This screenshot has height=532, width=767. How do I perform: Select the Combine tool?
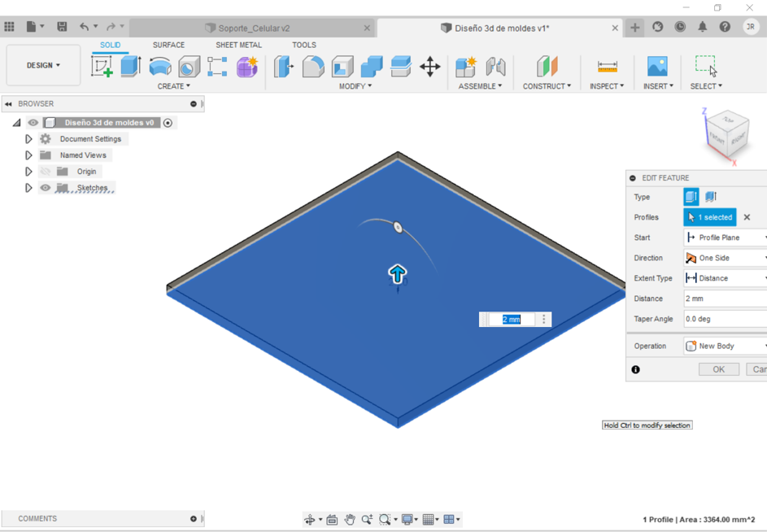(372, 67)
